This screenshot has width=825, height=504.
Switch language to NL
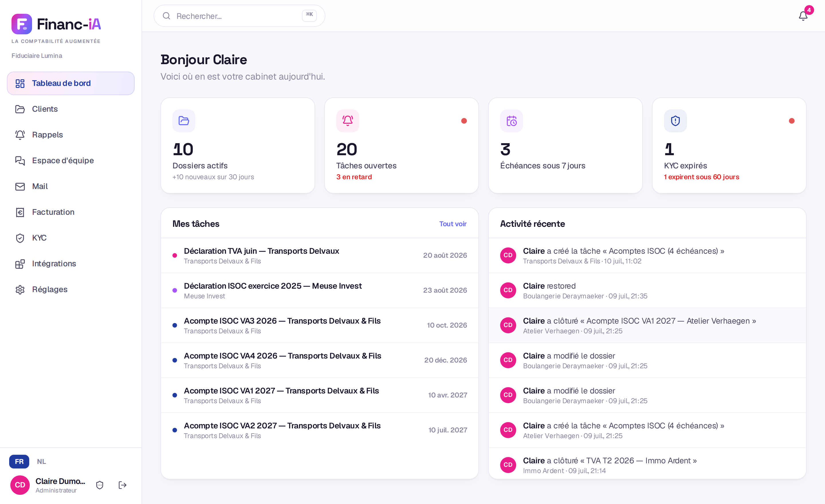[42, 462]
